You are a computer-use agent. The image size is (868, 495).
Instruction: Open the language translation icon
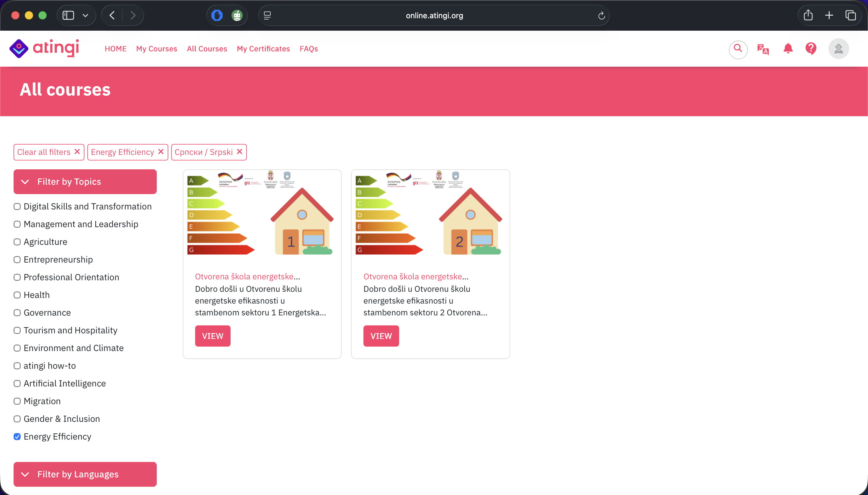pyautogui.click(x=763, y=49)
